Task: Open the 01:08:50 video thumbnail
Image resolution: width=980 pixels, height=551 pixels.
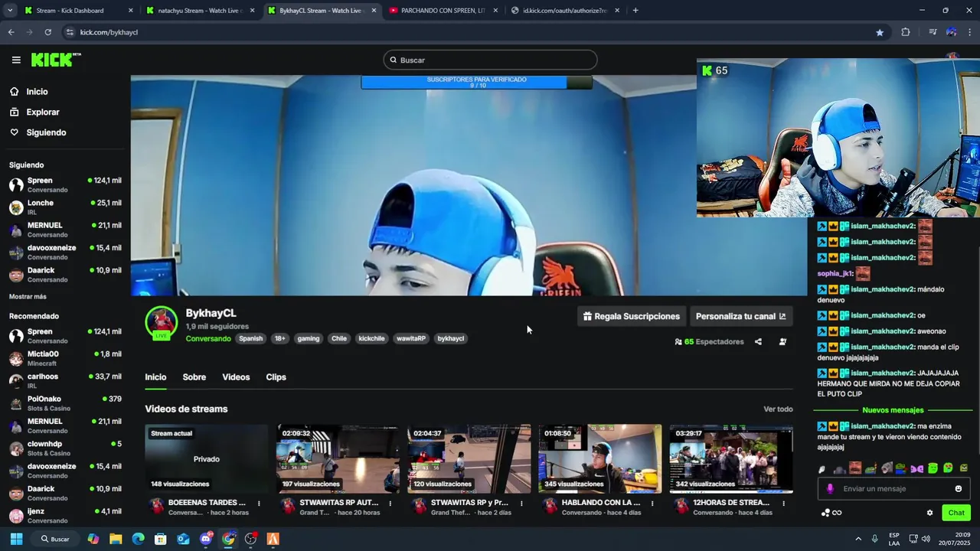Action: 599,458
